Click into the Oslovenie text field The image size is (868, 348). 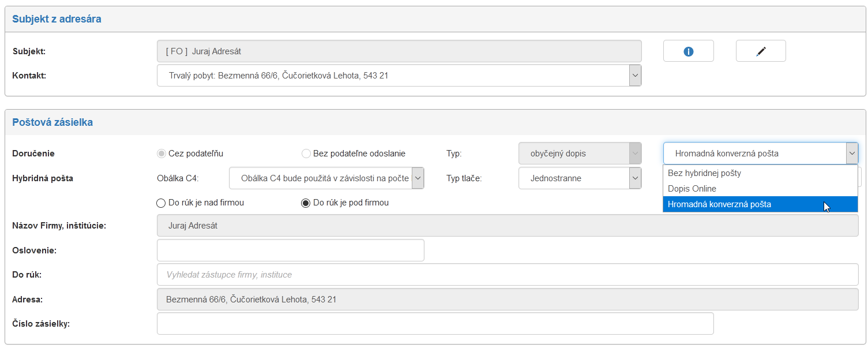click(x=290, y=250)
